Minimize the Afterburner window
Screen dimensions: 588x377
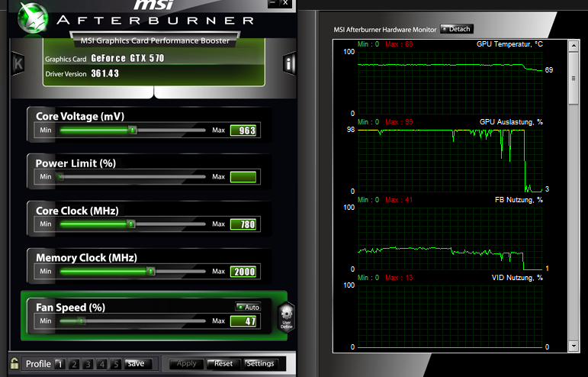pos(272,3)
